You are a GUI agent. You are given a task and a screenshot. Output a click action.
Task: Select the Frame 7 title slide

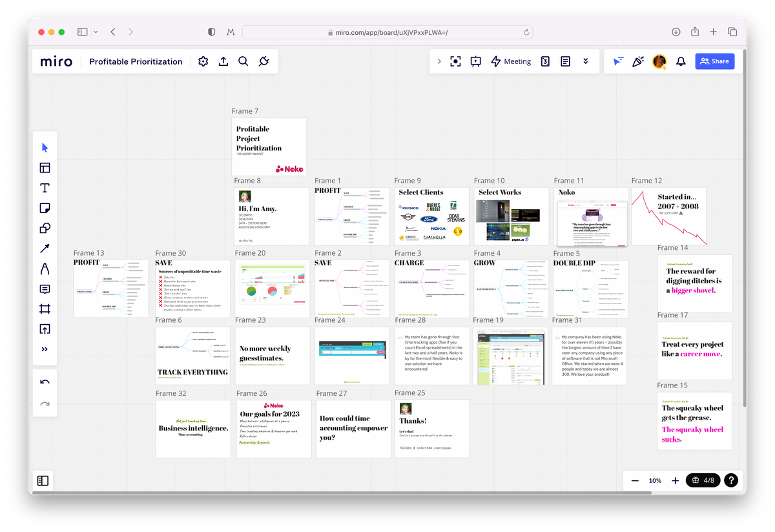[269, 147]
